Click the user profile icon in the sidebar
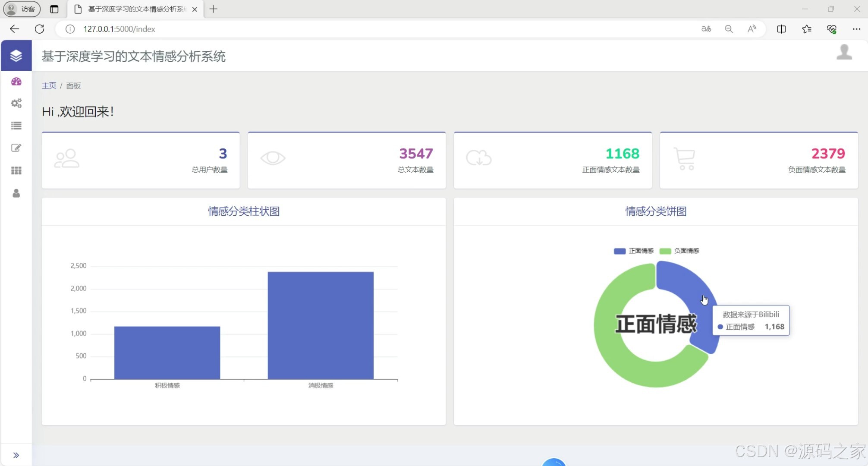The width and height of the screenshot is (868, 466). pyautogui.click(x=16, y=193)
